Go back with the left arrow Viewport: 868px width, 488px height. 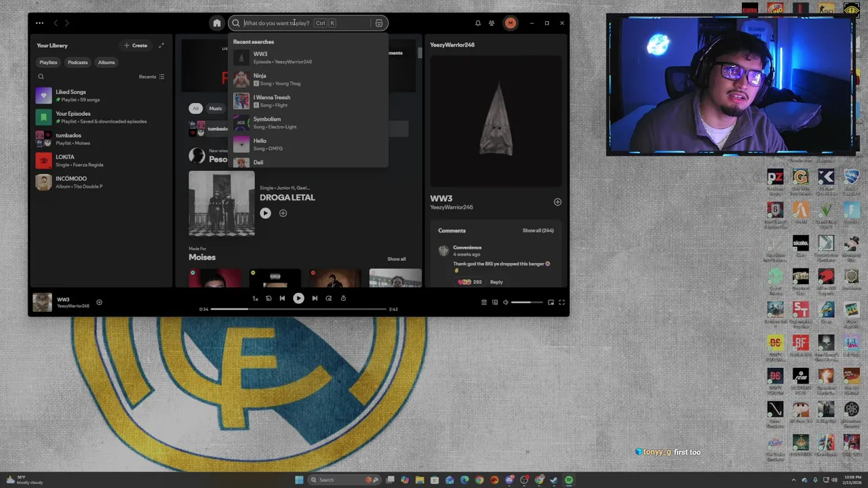[x=56, y=23]
